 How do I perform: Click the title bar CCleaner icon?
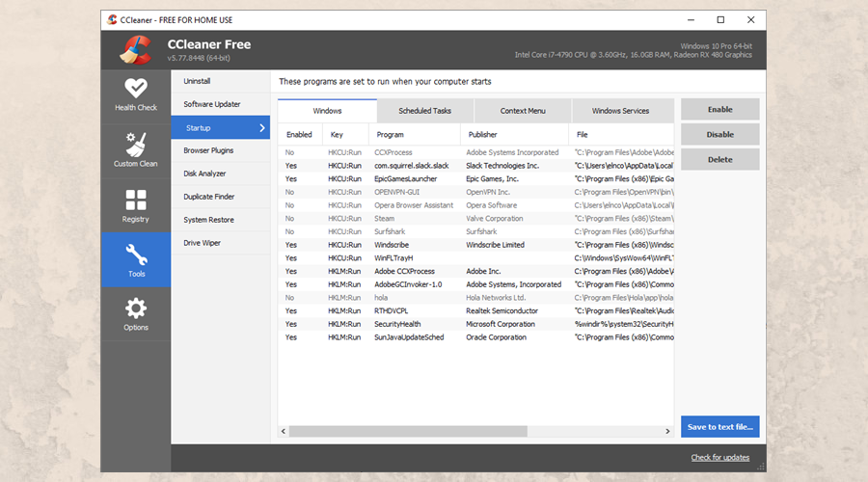(x=113, y=20)
